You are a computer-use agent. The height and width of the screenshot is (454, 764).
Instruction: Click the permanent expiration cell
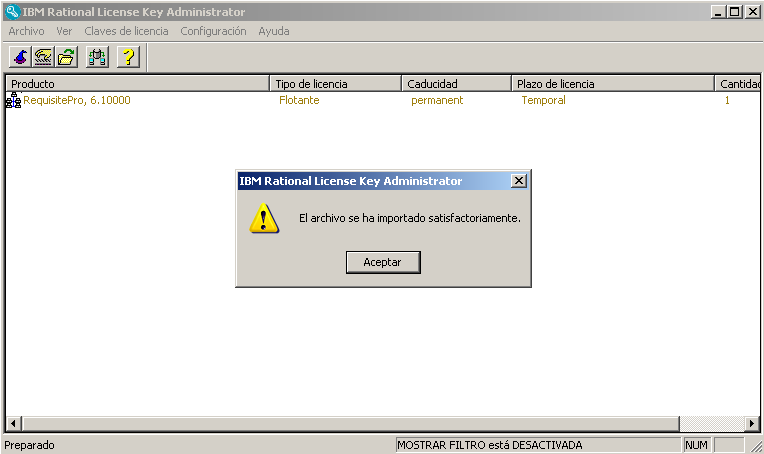[437, 100]
